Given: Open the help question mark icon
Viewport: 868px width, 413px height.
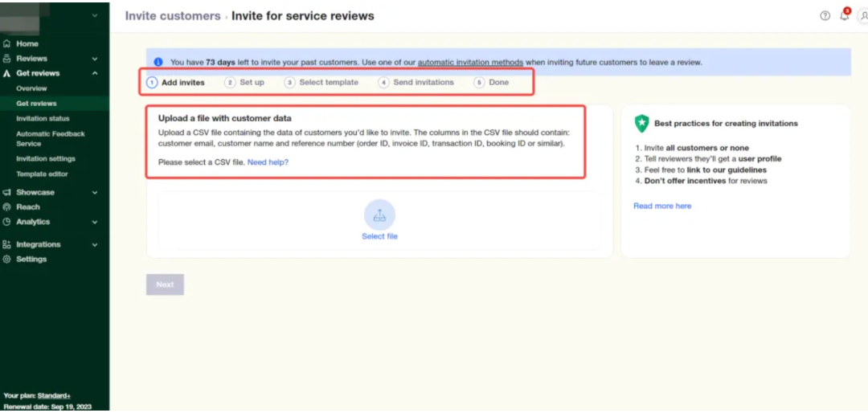Looking at the screenshot, I should 825,16.
